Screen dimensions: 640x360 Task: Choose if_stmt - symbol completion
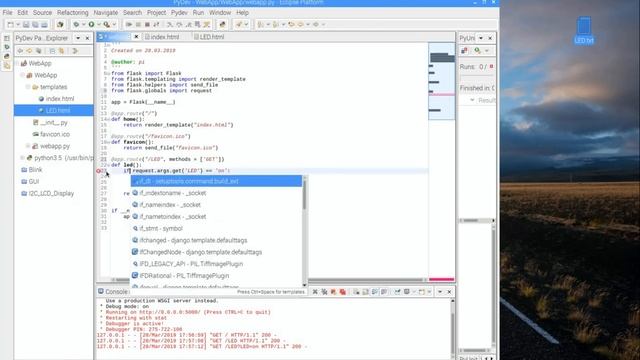[x=216, y=229]
